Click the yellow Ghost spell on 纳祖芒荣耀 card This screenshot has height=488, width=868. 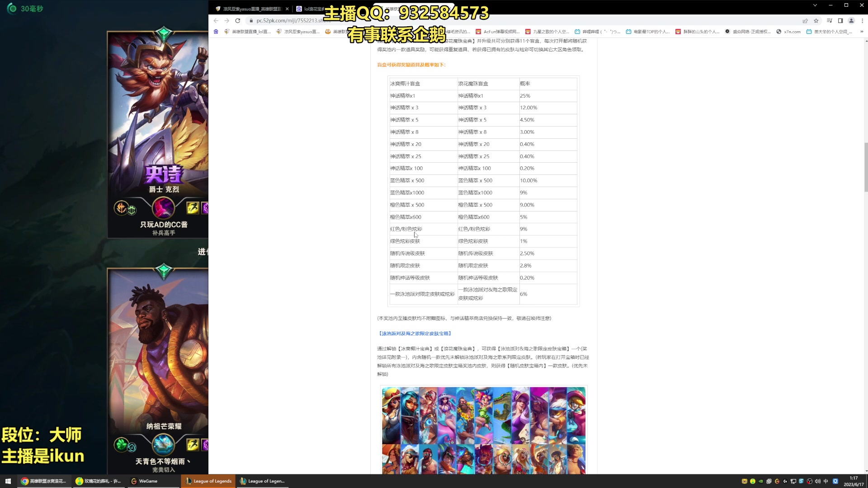click(x=193, y=445)
